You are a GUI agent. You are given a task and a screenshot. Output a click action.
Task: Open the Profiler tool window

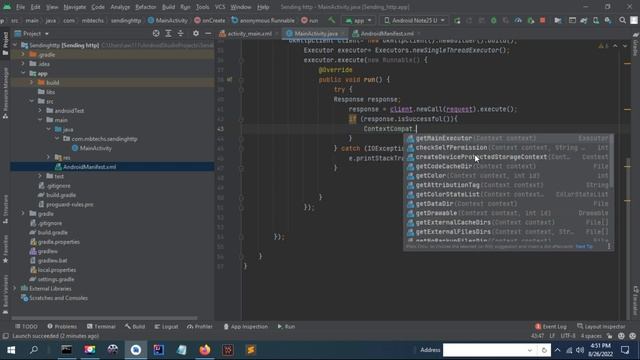point(200,327)
